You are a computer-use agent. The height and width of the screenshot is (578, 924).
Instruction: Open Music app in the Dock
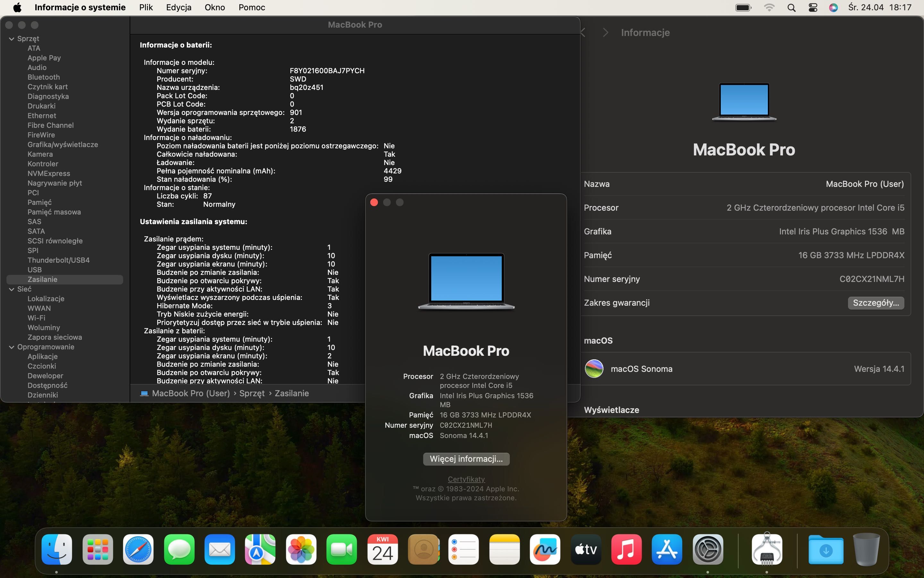626,549
